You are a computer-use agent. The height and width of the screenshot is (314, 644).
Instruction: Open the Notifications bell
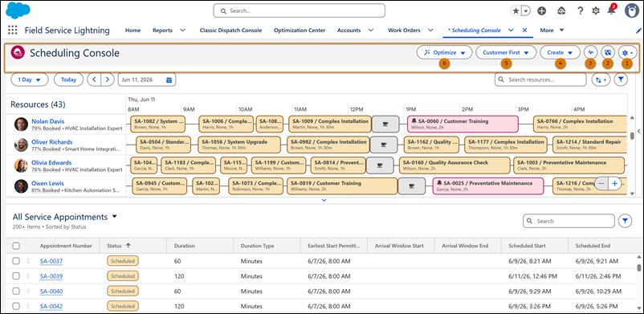click(x=612, y=10)
